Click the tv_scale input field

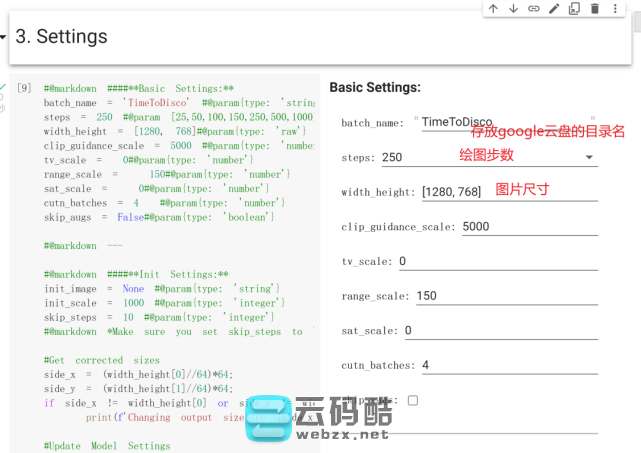click(497, 262)
